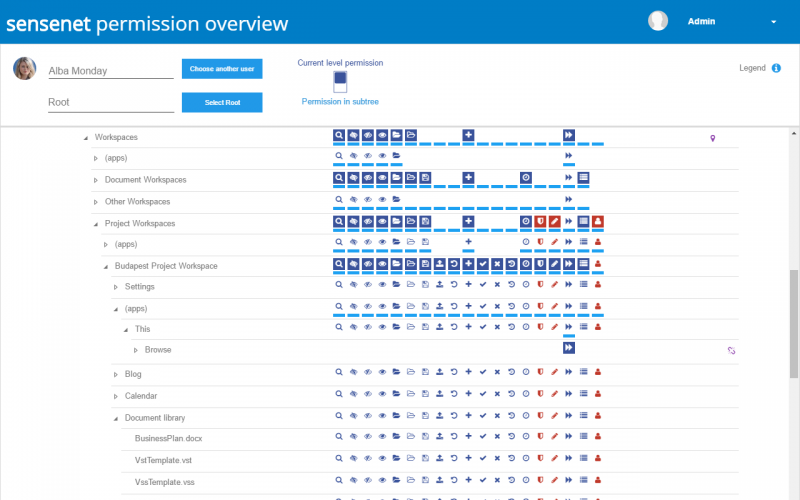Click the Admin avatar in the header
Screen dimensions: 800x500
[658, 21]
